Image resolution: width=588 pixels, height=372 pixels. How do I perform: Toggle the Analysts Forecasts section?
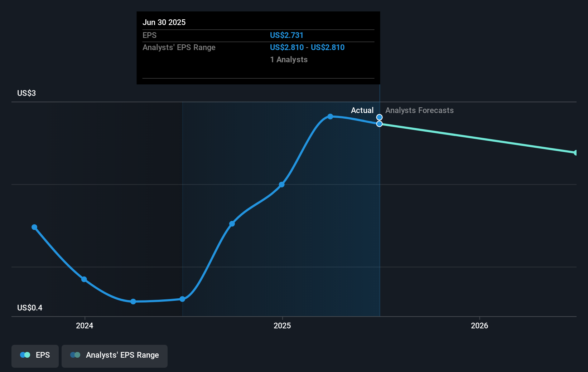419,111
